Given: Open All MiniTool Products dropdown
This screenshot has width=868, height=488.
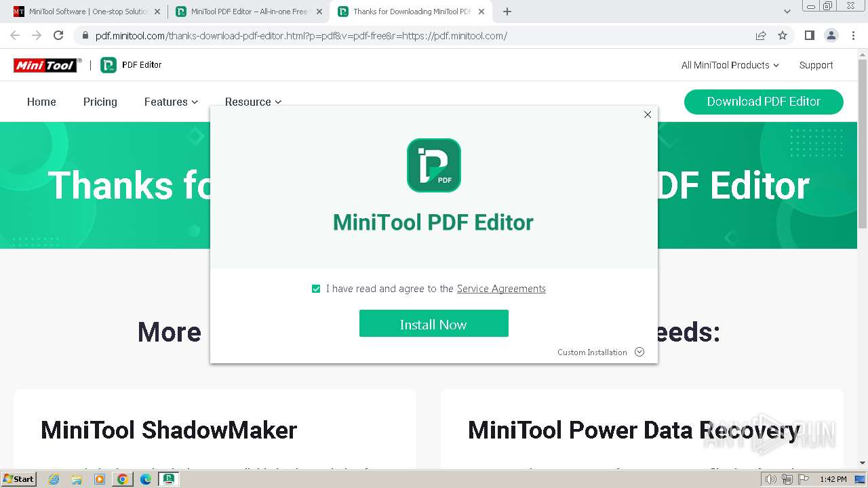Looking at the screenshot, I should click(730, 65).
